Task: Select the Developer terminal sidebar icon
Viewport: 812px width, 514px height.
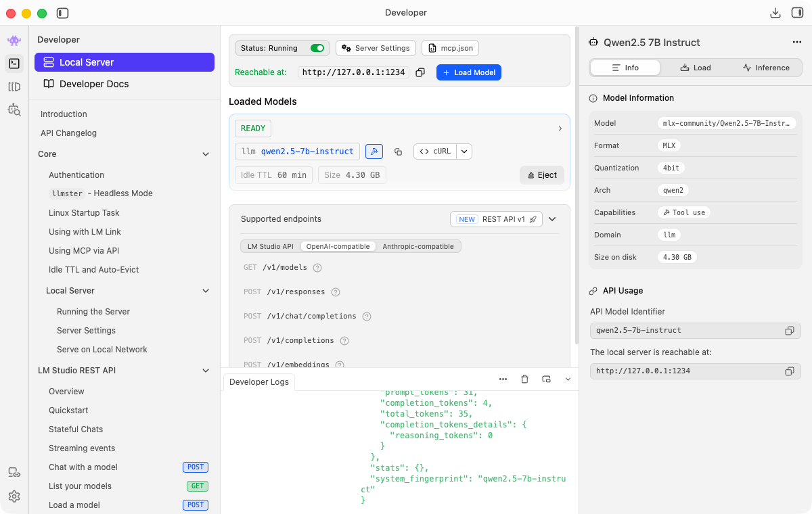Action: click(14, 64)
